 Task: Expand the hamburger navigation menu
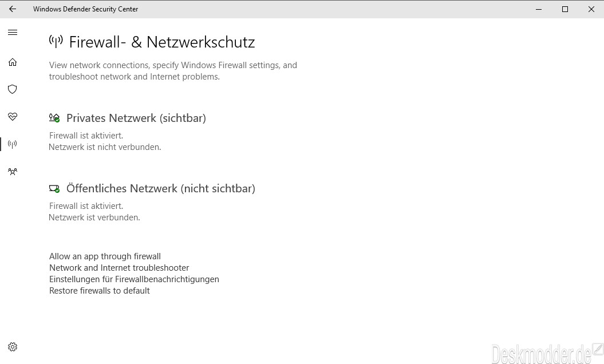(x=13, y=33)
